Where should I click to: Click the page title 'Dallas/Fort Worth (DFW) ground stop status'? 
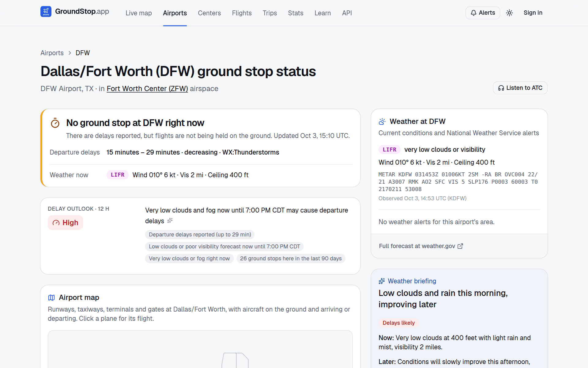(x=178, y=71)
